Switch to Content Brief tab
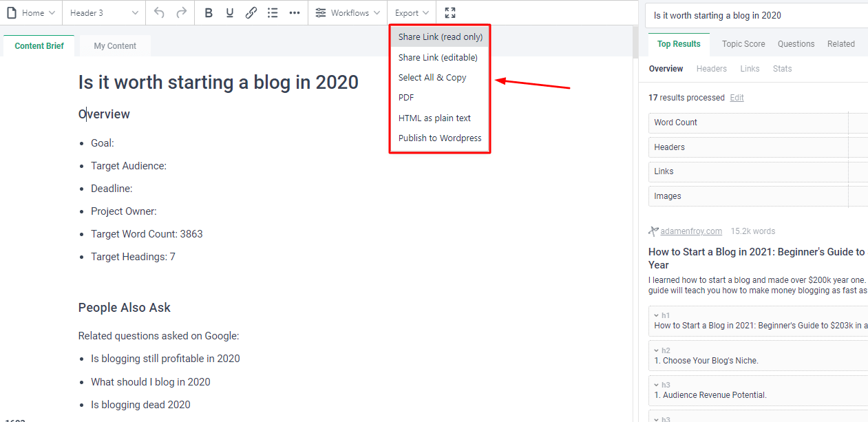Image resolution: width=868 pixels, height=422 pixels. coord(39,46)
